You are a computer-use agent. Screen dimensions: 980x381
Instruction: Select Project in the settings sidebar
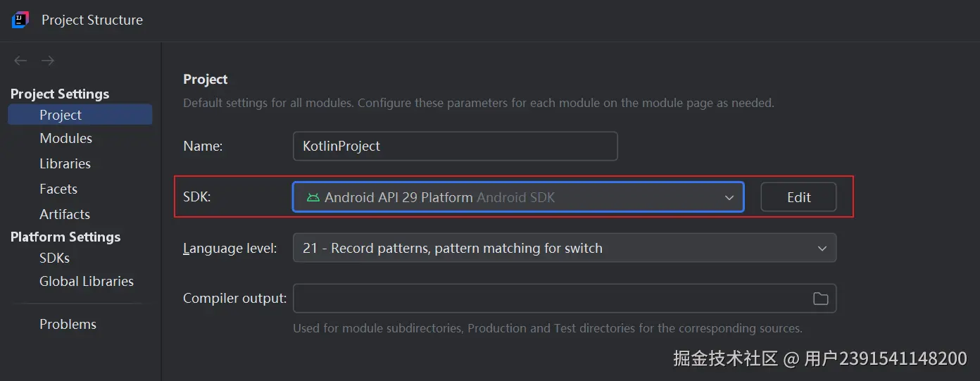(61, 115)
